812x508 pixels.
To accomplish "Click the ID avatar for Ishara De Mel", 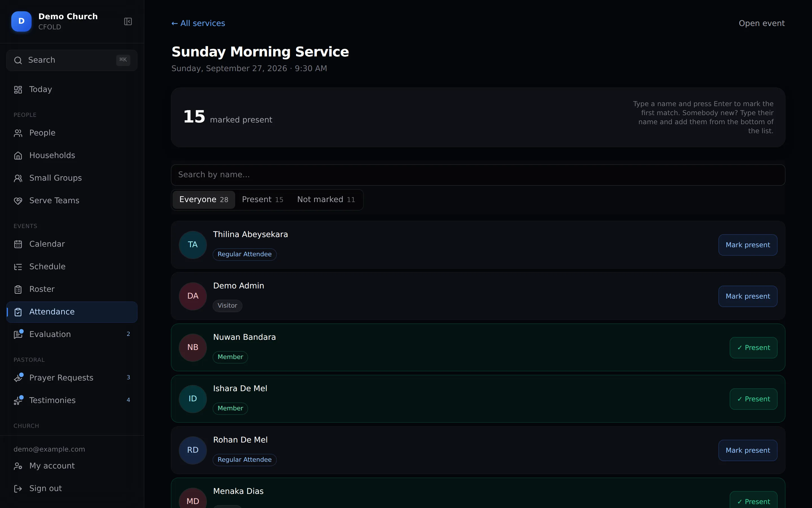I will coord(193,399).
